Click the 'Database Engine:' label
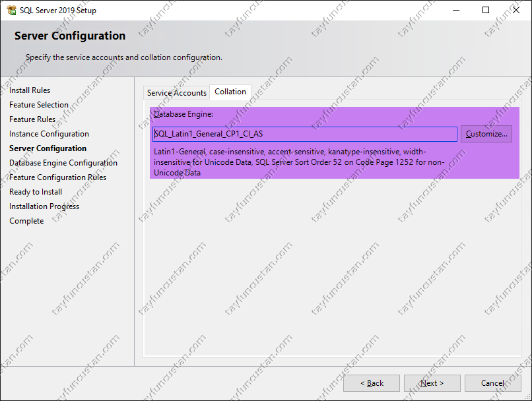The width and height of the screenshot is (532, 401). pyautogui.click(x=183, y=114)
